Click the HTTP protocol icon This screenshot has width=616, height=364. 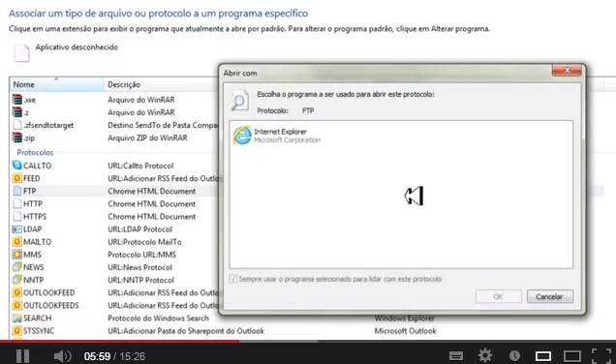16,203
